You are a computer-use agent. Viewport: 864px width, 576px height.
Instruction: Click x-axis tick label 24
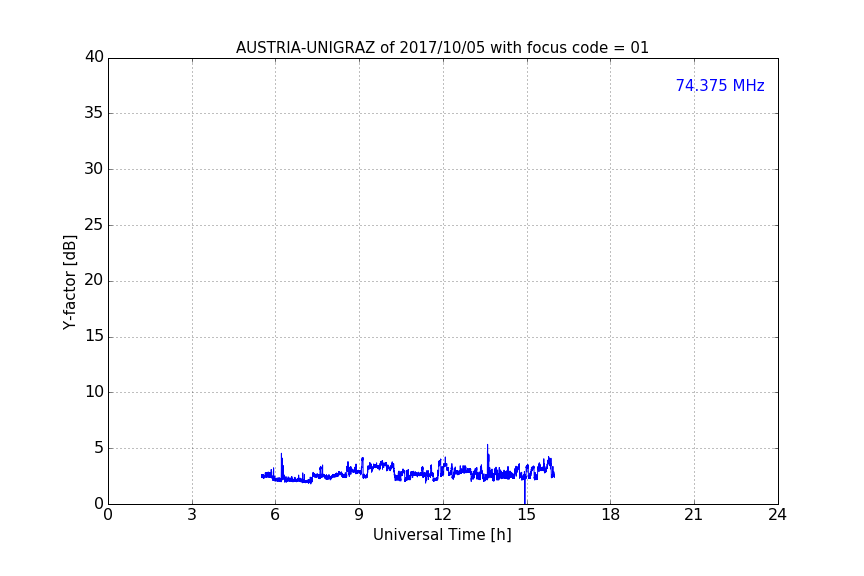pos(777,515)
